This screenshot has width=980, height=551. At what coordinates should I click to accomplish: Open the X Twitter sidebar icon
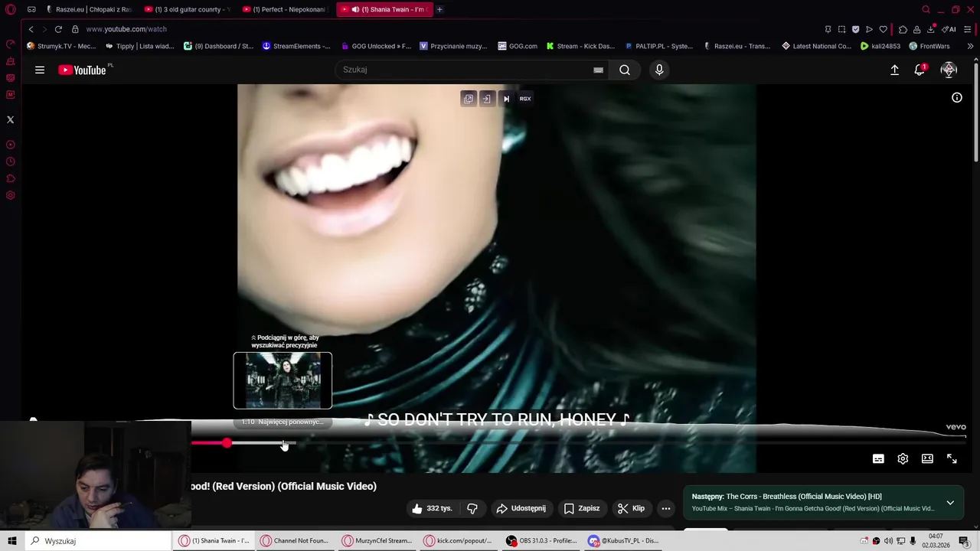tap(10, 119)
